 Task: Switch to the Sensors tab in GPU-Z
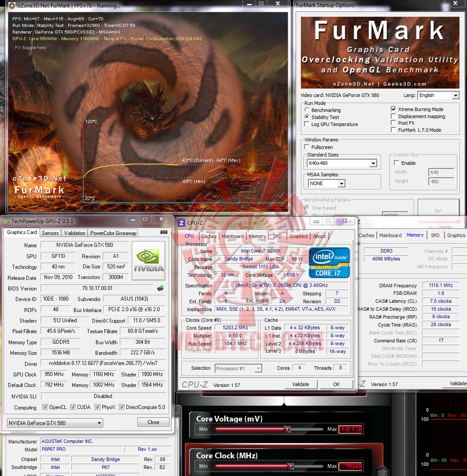pos(50,233)
